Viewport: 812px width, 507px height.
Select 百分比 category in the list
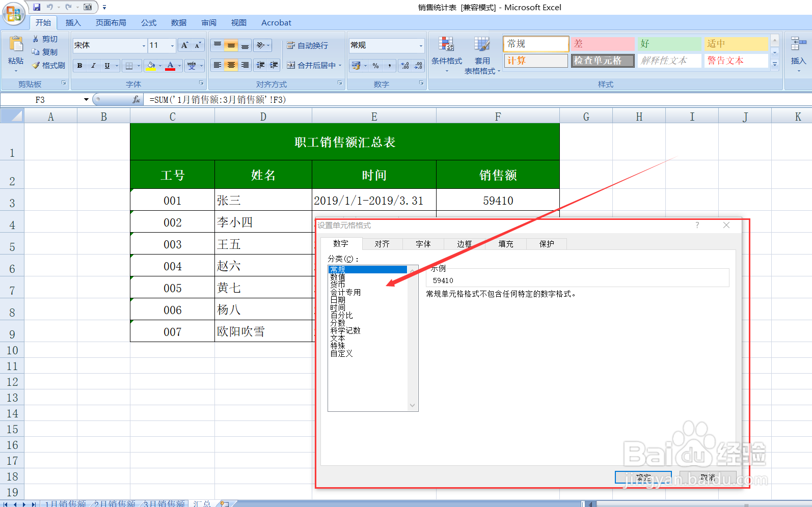pyautogui.click(x=341, y=315)
